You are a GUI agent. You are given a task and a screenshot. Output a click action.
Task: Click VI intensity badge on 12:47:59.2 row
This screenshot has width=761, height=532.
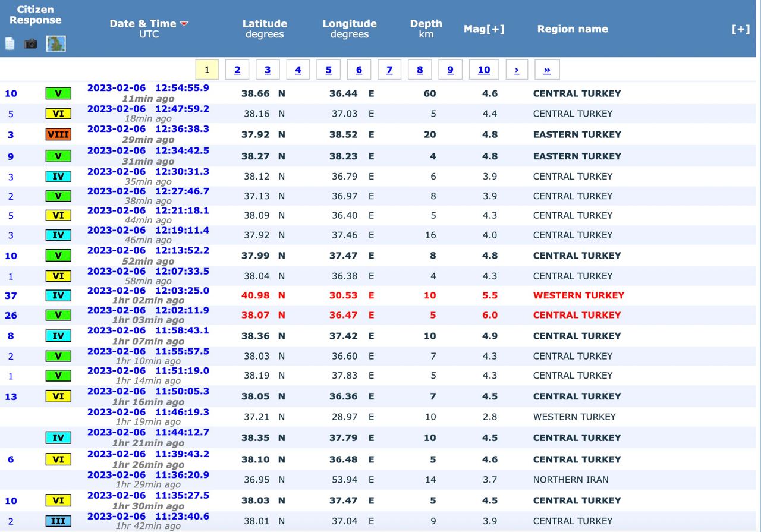tap(58, 114)
